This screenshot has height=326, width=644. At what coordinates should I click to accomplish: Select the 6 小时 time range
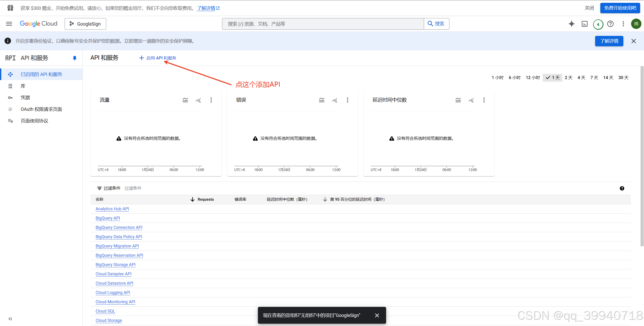coord(515,77)
